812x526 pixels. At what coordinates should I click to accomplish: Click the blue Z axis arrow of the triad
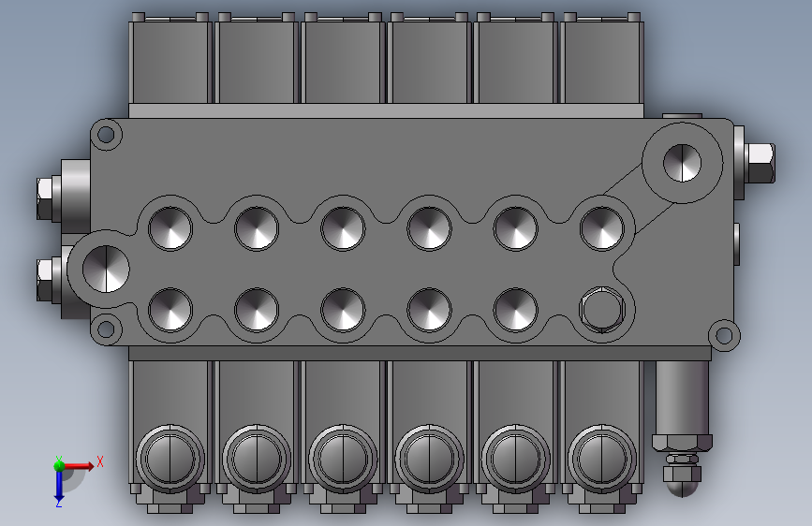(x=59, y=488)
